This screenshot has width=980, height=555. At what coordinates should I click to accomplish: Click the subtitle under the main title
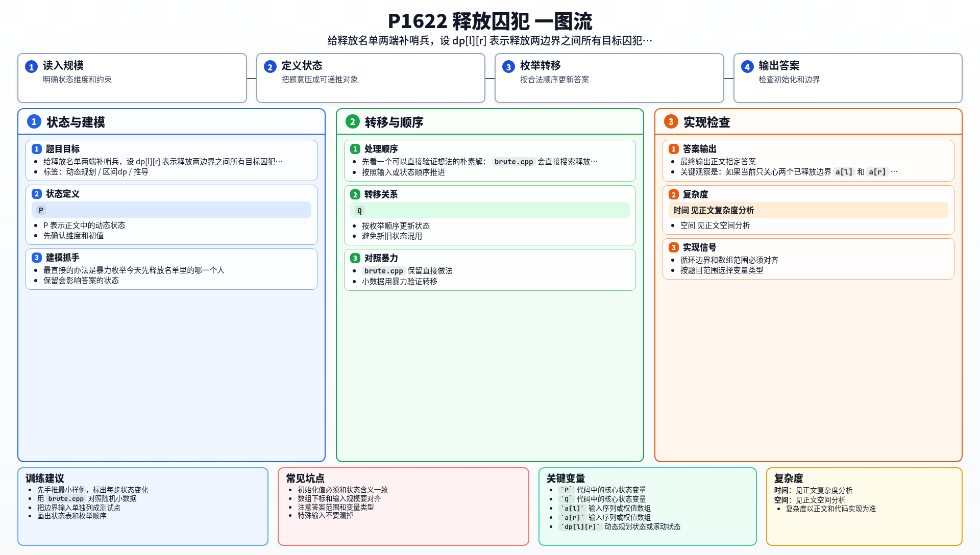pyautogui.click(x=490, y=41)
